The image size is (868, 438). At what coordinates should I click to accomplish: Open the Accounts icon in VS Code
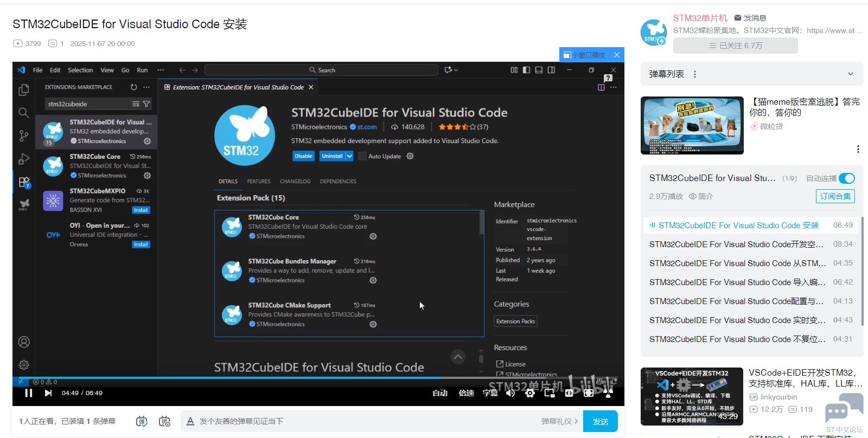24,342
